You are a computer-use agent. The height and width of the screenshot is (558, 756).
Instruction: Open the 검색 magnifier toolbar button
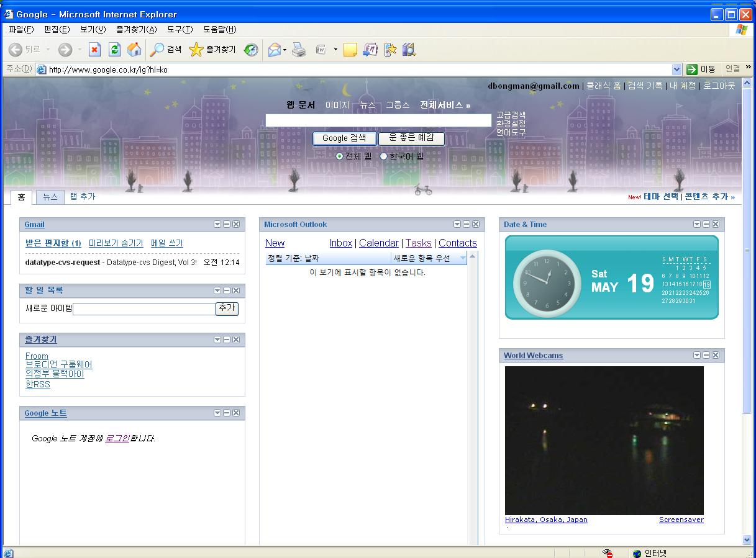(166, 50)
